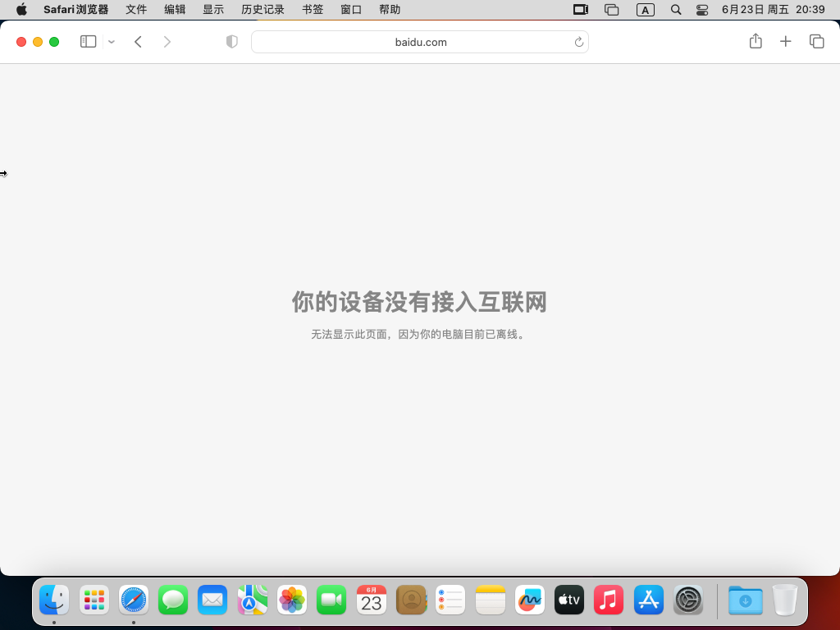Expand the sidebar tab group dropdown chevron

(112, 42)
